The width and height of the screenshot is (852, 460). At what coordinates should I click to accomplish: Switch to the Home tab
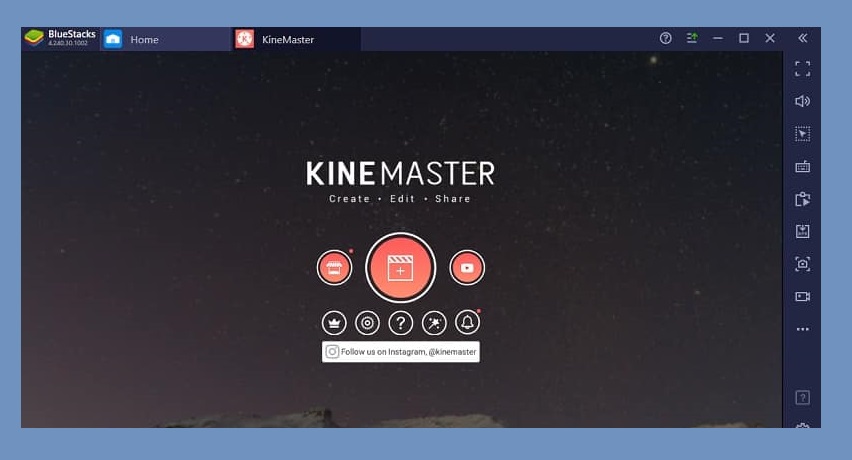click(166, 40)
